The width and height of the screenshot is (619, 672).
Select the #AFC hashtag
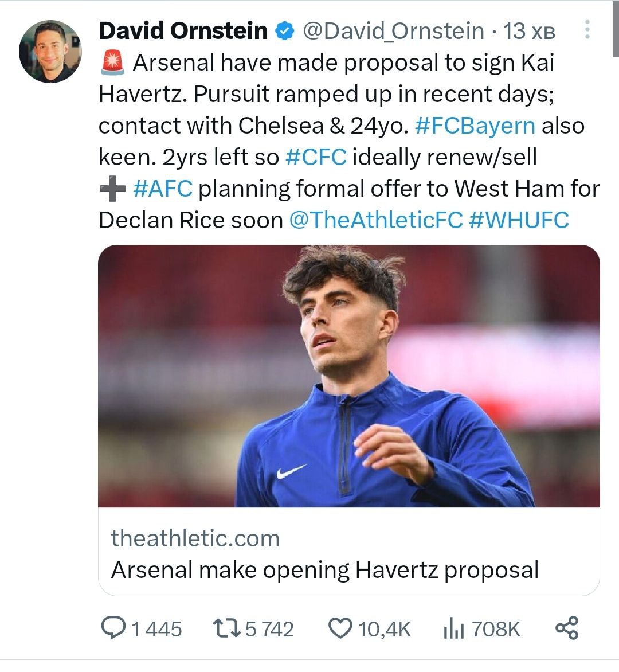pos(163,189)
